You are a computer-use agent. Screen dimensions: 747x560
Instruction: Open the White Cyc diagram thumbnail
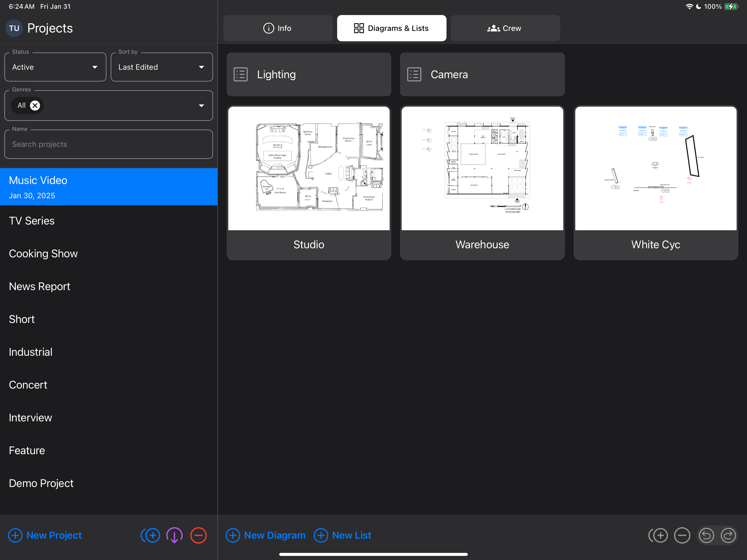pyautogui.click(x=656, y=168)
